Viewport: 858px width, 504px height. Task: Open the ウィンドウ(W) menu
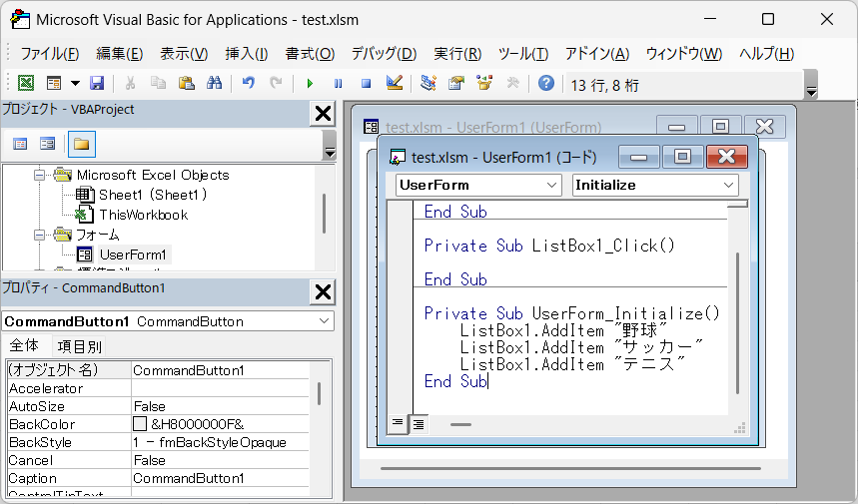(684, 54)
